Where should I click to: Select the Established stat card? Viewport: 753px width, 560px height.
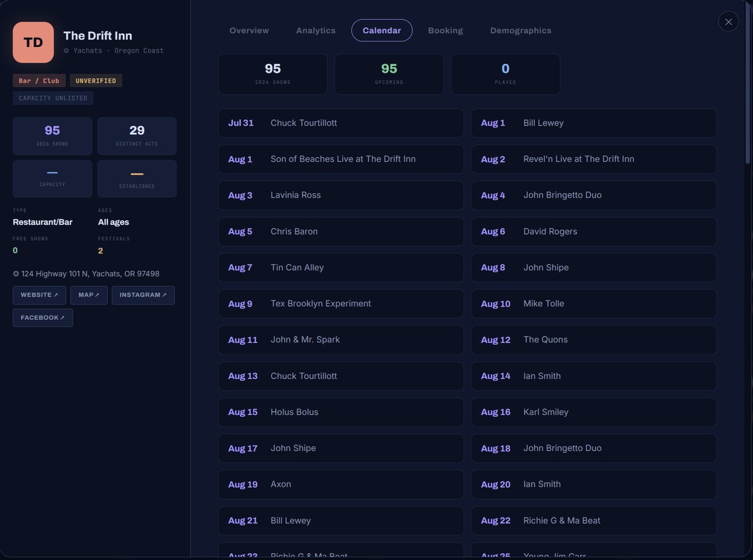click(137, 178)
